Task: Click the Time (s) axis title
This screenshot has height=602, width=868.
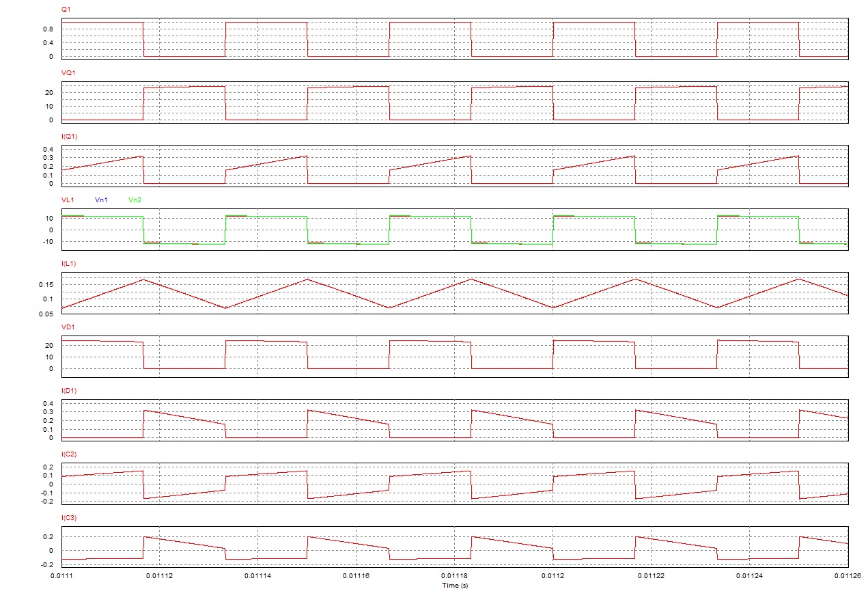Action: coord(455,586)
